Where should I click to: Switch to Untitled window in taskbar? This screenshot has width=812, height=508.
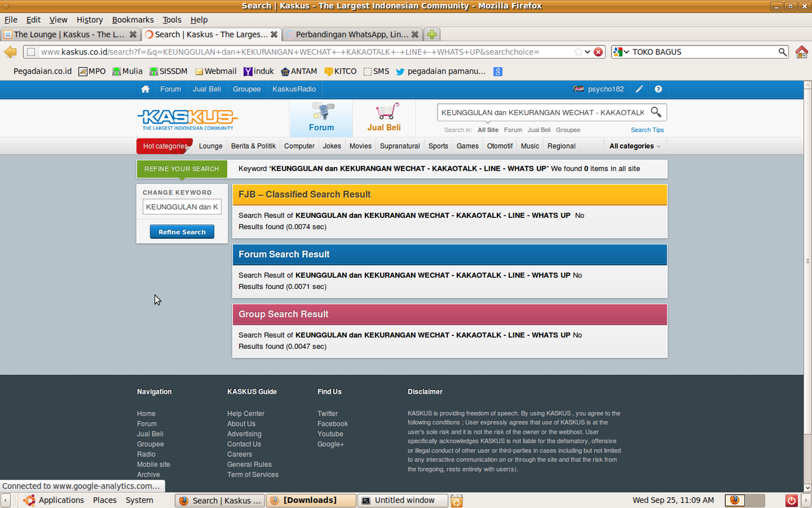[x=403, y=500]
